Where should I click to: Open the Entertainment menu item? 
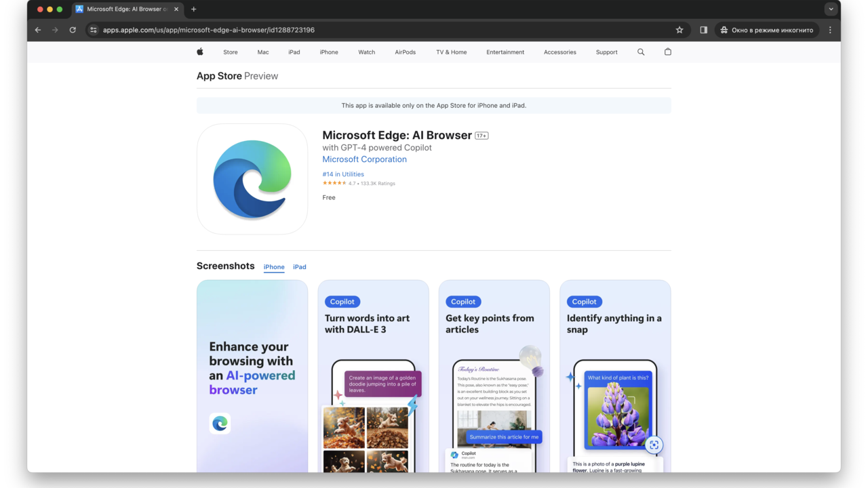(505, 52)
